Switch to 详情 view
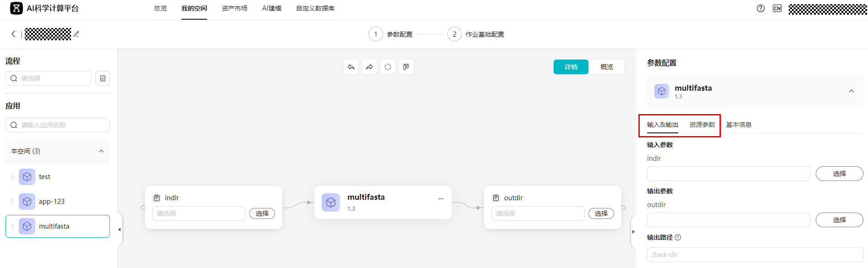The width and height of the screenshot is (868, 268). pos(571,67)
